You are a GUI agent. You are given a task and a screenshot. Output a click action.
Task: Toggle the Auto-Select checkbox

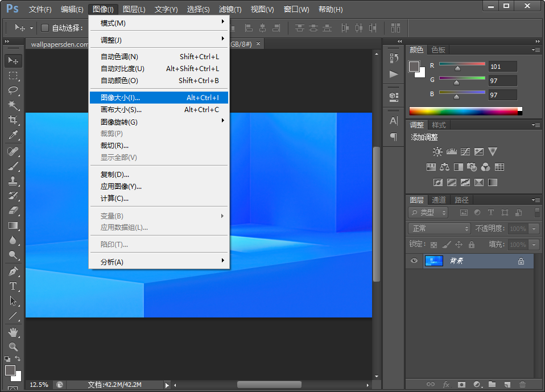(x=45, y=28)
